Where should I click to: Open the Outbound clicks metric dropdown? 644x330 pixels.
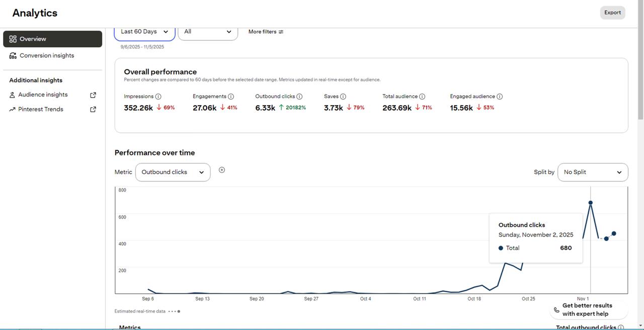pyautogui.click(x=173, y=172)
